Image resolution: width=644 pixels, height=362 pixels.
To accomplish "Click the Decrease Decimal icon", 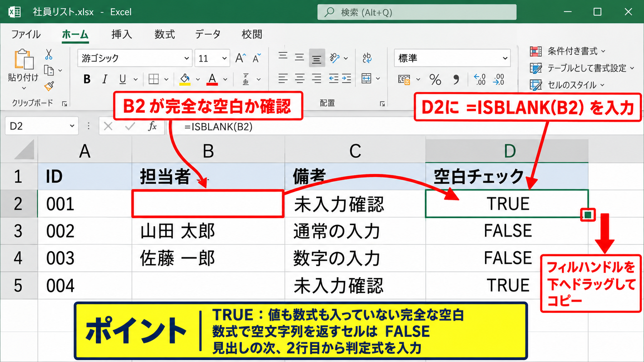I will pos(498,80).
